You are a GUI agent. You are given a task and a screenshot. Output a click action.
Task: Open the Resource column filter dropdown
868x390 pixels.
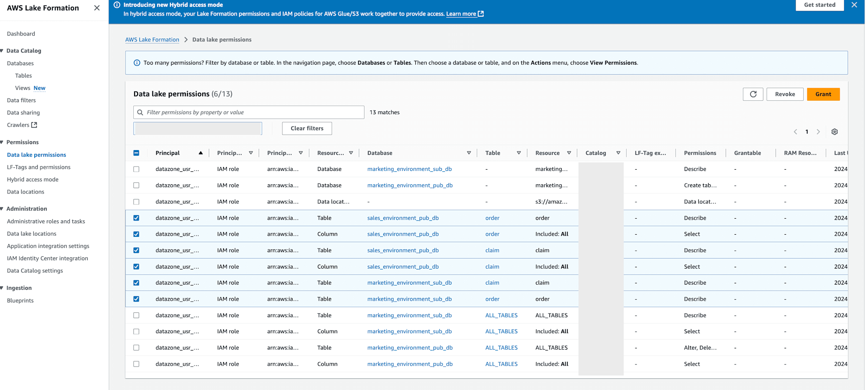[x=569, y=153]
